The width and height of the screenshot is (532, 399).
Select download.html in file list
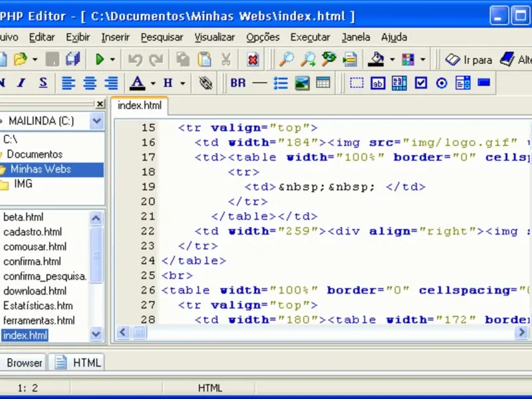(x=35, y=291)
